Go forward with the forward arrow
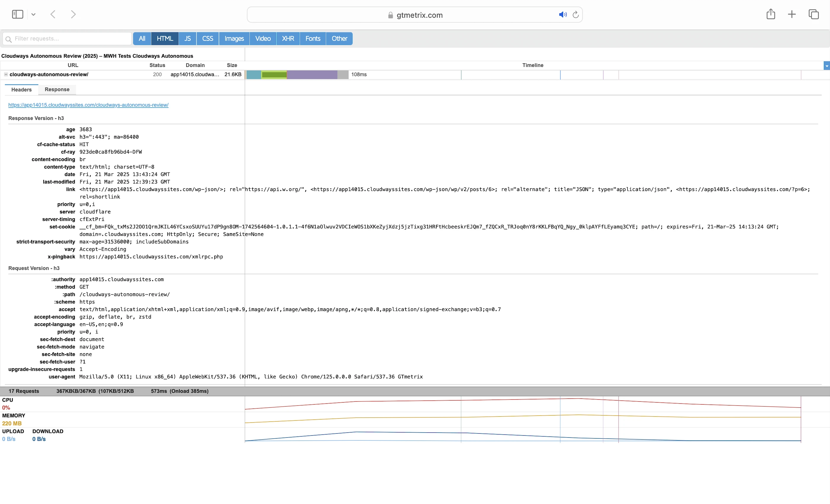This screenshot has width=830, height=504. pos(73,14)
